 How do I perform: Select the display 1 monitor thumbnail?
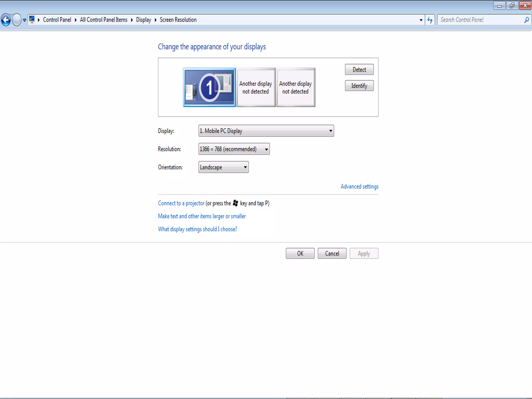(209, 87)
